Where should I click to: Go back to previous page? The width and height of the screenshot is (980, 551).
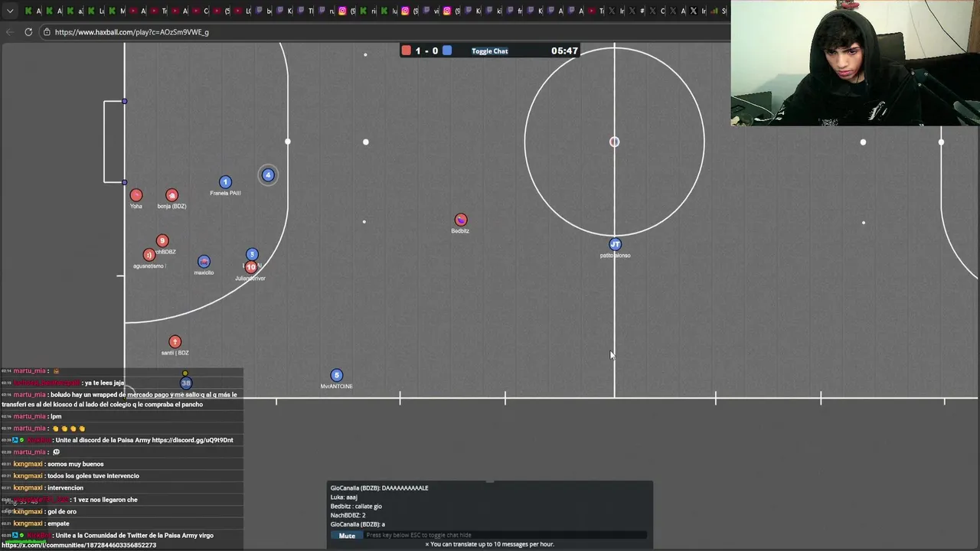click(x=10, y=32)
